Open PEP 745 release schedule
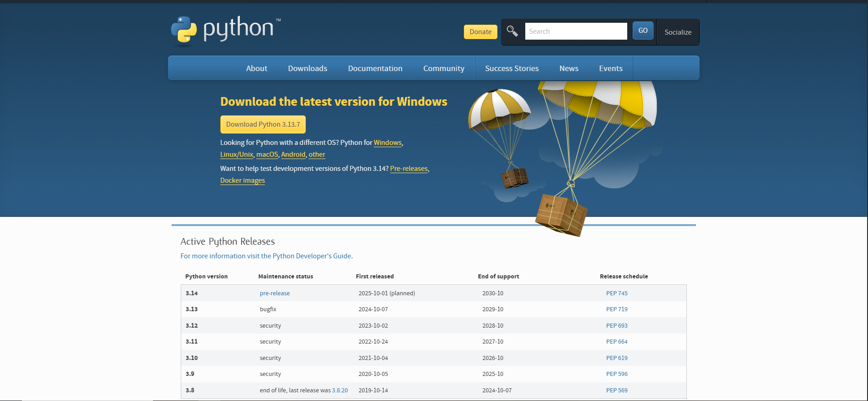The width and height of the screenshot is (868, 401). pos(617,293)
